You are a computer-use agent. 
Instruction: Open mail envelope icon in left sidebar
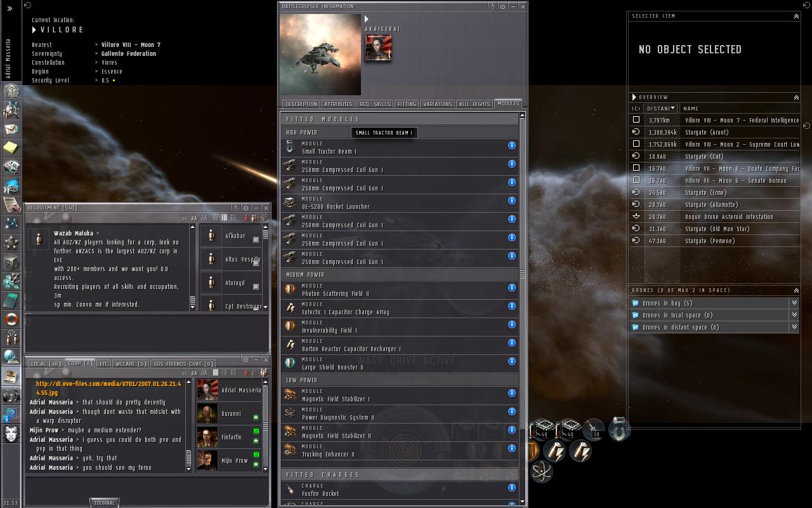click(x=11, y=129)
